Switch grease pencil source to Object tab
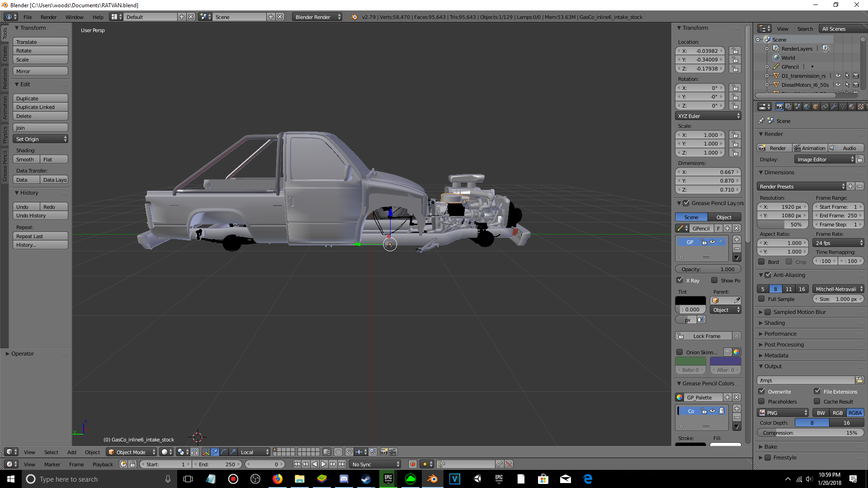Screen dimensions: 868x488 pyautogui.click(x=724, y=217)
